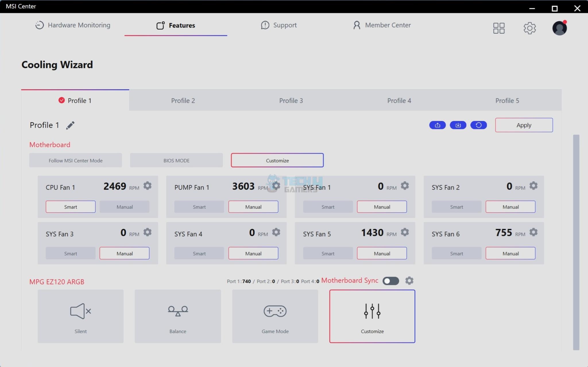Set CPU Fan 1 to Manual mode
The height and width of the screenshot is (367, 588).
(124, 207)
